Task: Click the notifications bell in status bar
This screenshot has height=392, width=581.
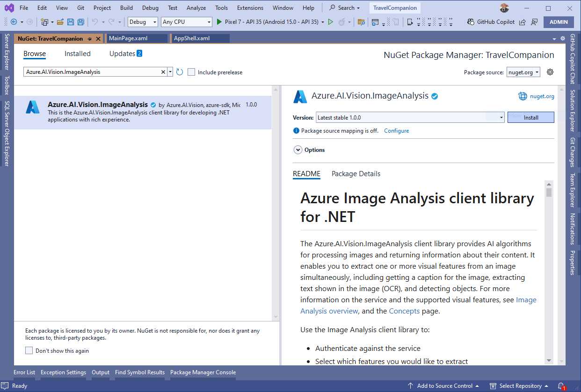Action: 561,386
